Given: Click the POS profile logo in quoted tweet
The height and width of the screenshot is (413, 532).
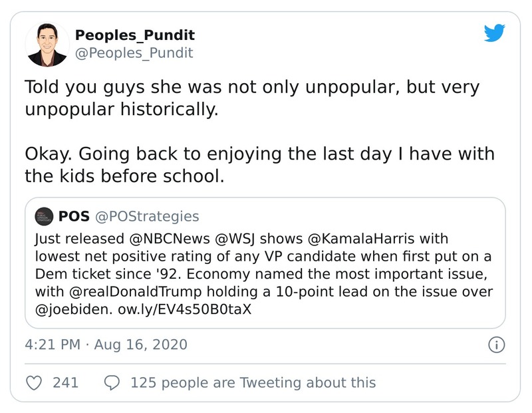Looking at the screenshot, I should pyautogui.click(x=44, y=216).
